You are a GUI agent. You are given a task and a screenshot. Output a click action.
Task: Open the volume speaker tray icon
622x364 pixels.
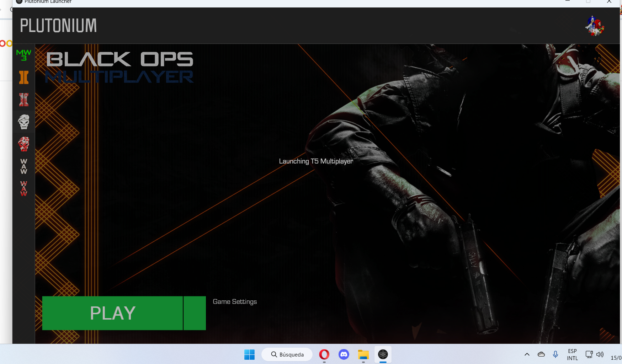pos(600,354)
